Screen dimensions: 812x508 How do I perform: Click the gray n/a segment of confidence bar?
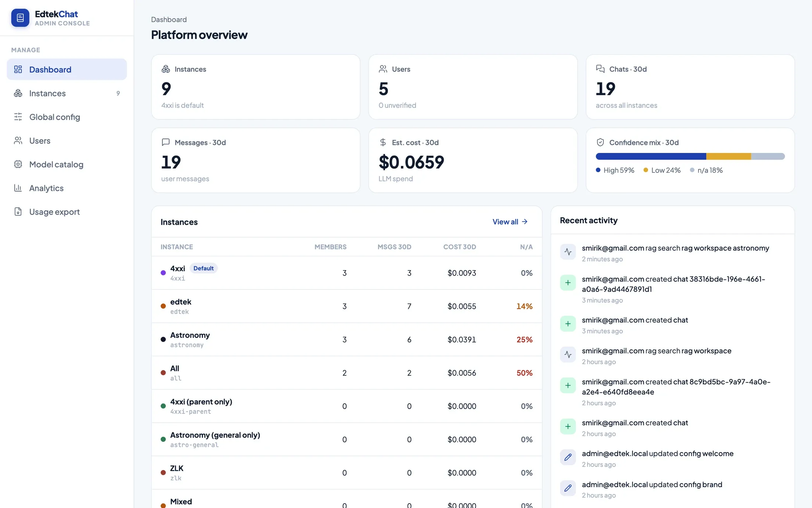(x=768, y=156)
